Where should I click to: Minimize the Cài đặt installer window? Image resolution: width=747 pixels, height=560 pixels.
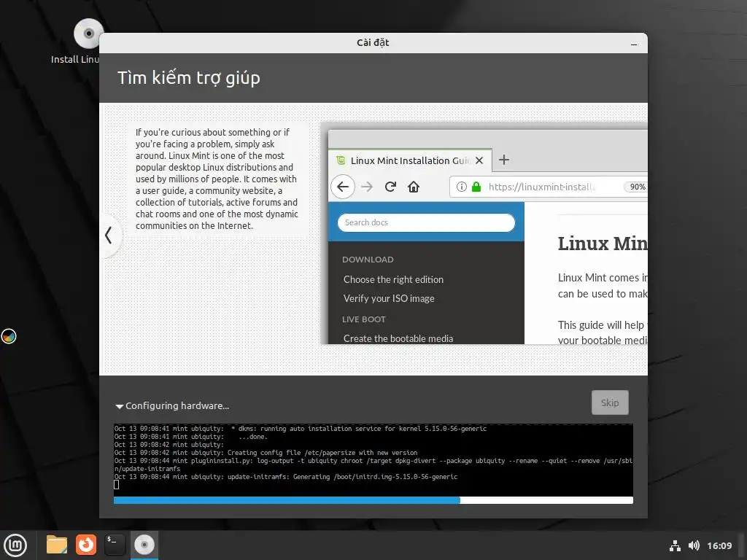tap(634, 43)
